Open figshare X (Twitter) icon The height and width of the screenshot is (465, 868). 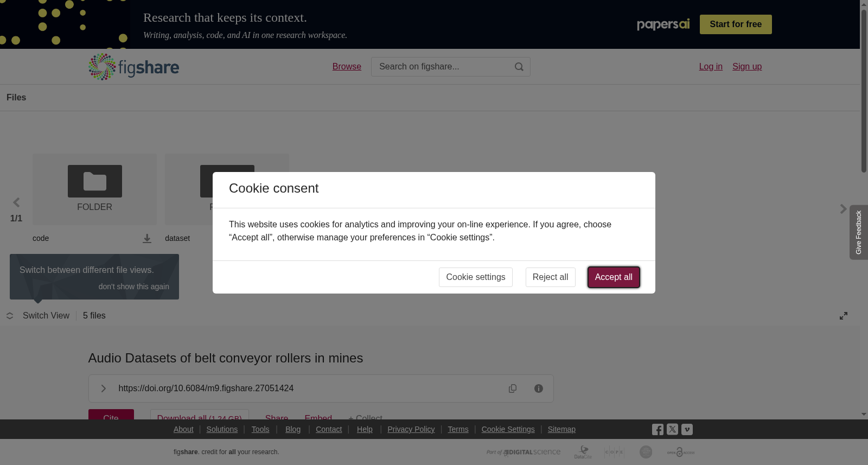672,429
